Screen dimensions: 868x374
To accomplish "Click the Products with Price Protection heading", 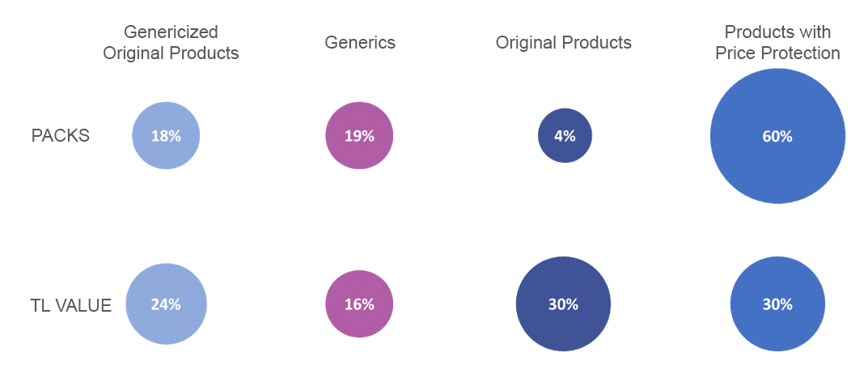I will pos(777,43).
